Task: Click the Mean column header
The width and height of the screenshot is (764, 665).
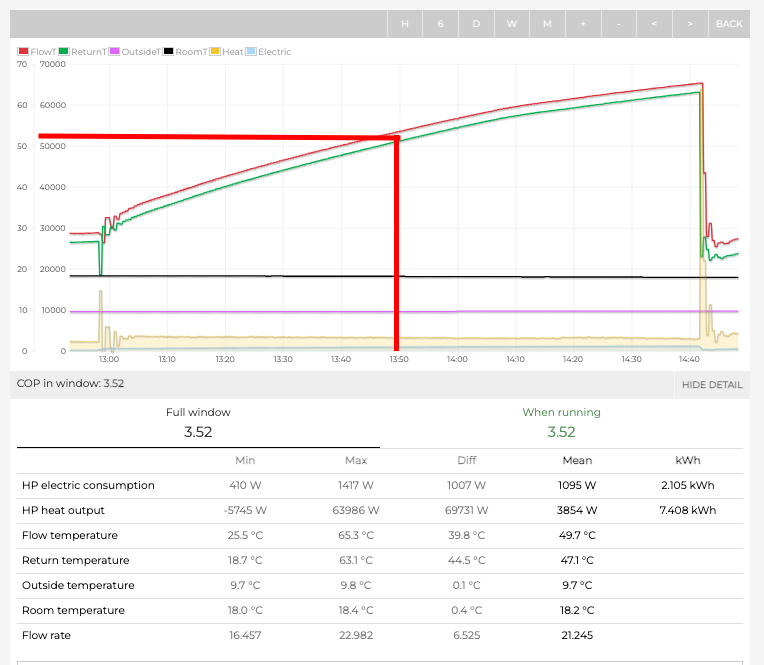Action: [577, 460]
